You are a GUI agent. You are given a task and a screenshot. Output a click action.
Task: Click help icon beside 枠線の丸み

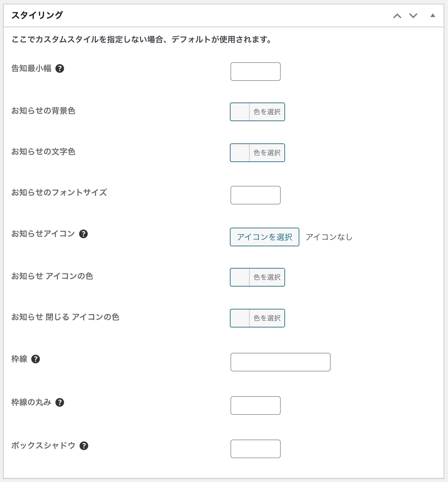click(x=60, y=402)
